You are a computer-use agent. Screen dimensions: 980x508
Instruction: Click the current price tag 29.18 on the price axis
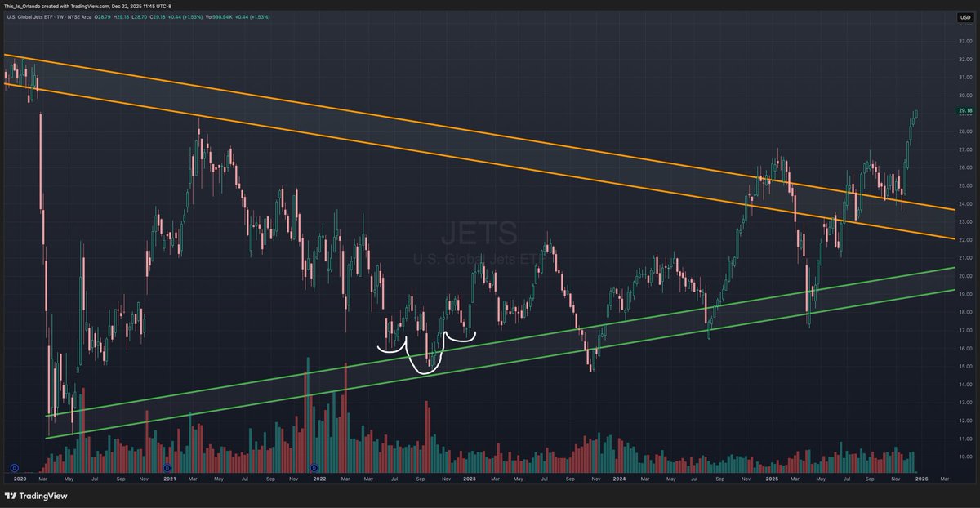click(964, 110)
